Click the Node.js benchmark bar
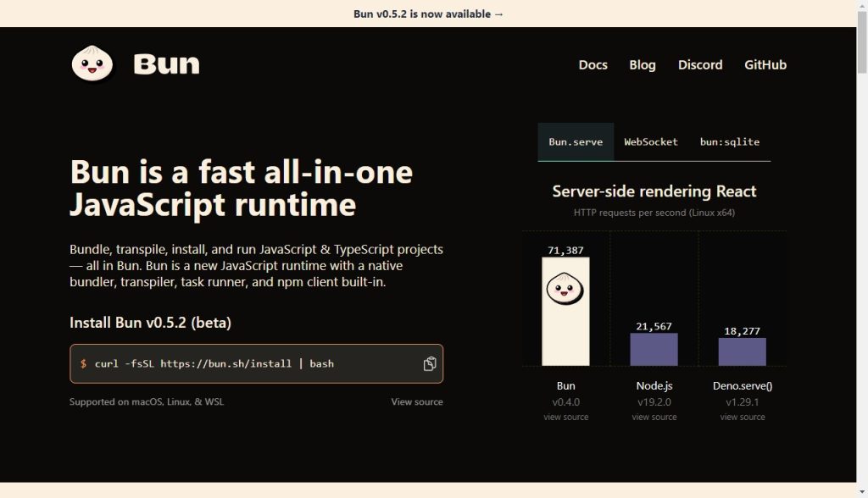The width and height of the screenshot is (868, 498). (654, 349)
